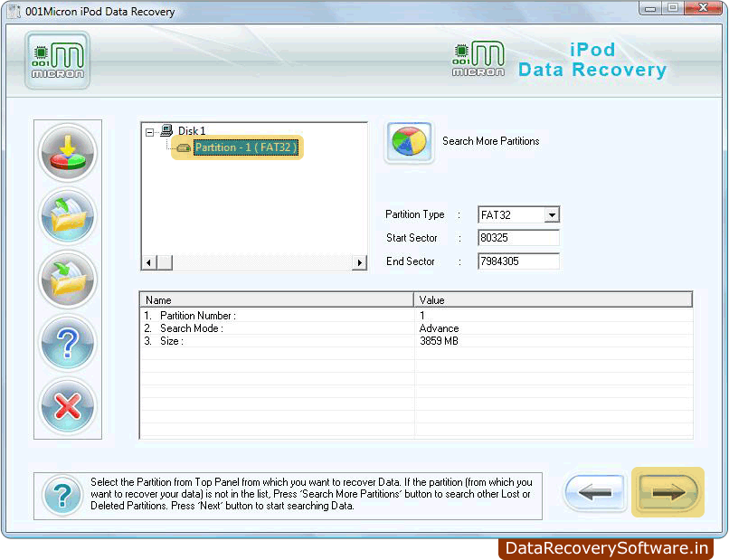Click the 001 Micron logo button at top left
The image size is (729, 560).
click(x=58, y=61)
